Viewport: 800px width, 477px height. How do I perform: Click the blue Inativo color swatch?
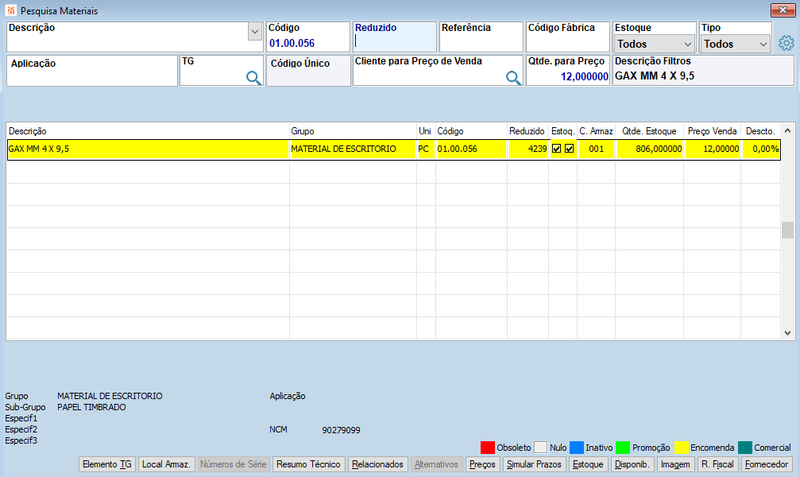tap(577, 447)
